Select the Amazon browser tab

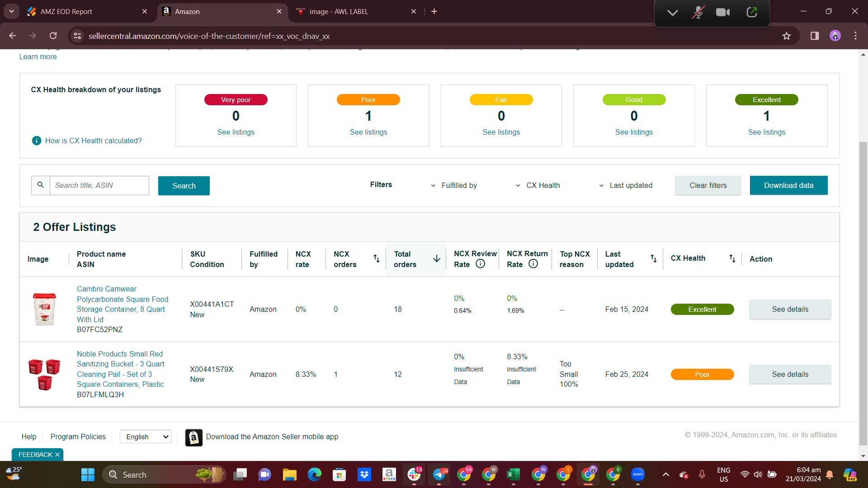coord(222,11)
